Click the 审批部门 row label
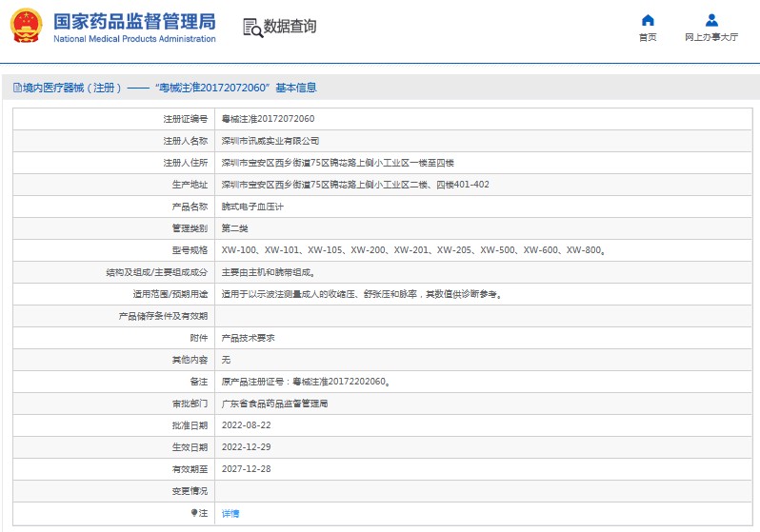760x532 pixels. (190, 404)
